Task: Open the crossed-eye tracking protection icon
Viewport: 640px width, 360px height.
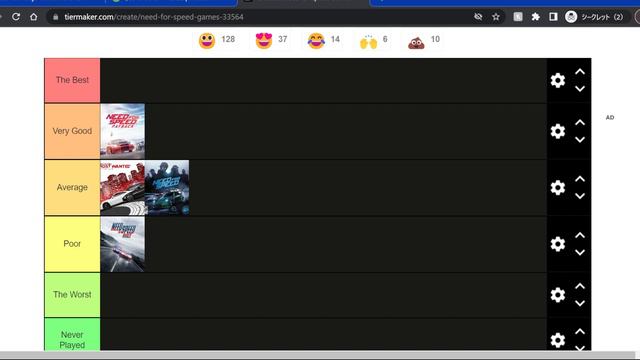Action: [x=478, y=17]
